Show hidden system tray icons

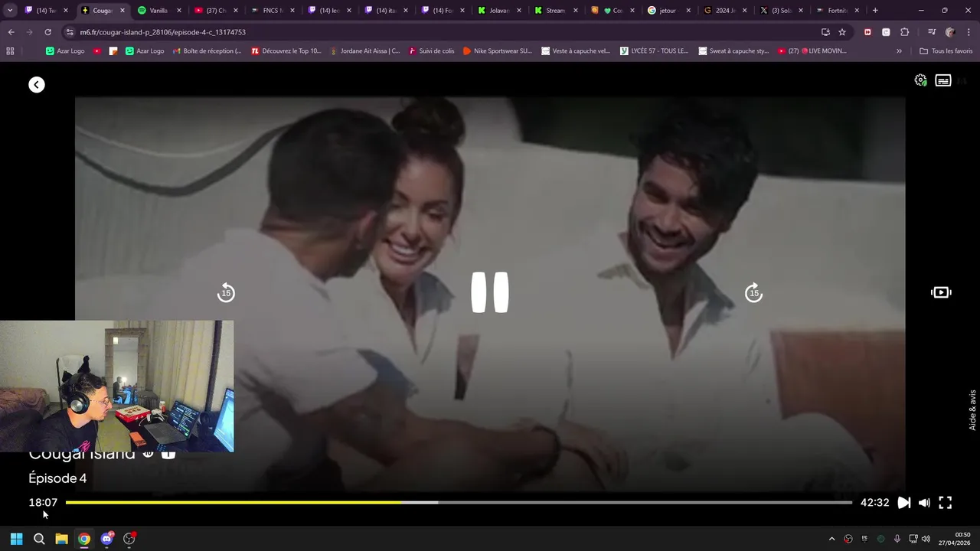coord(831,539)
